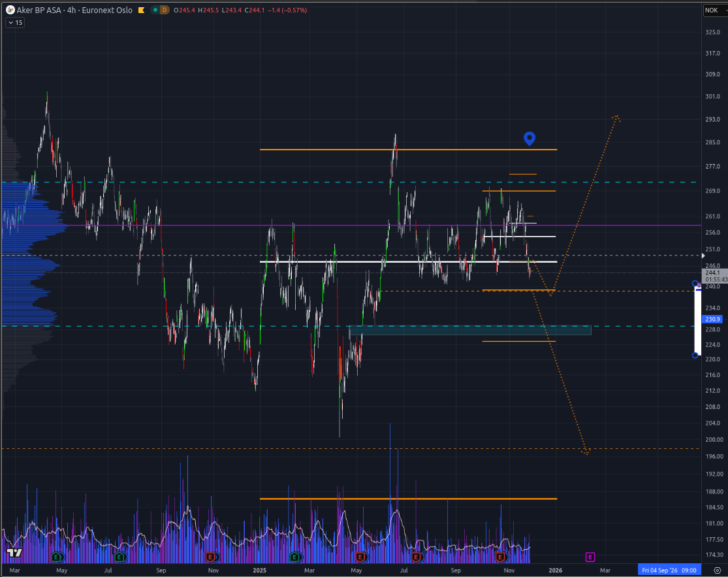728x577 pixels.
Task: Click the Aker BP ASA symbol logo
Action: point(10,10)
